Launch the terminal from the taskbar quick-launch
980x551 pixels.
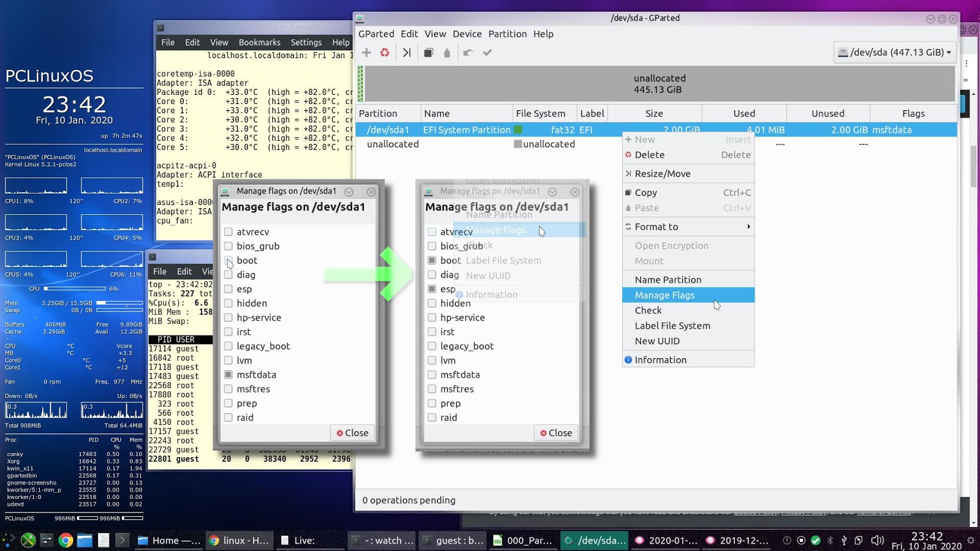[123, 540]
